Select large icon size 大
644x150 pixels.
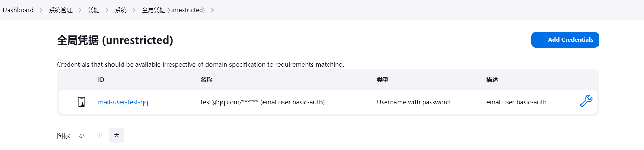click(116, 135)
